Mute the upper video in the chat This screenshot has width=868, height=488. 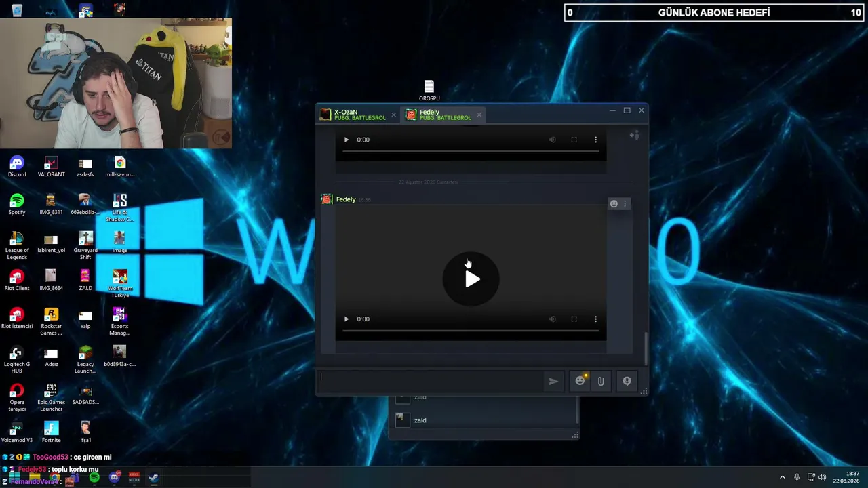552,140
